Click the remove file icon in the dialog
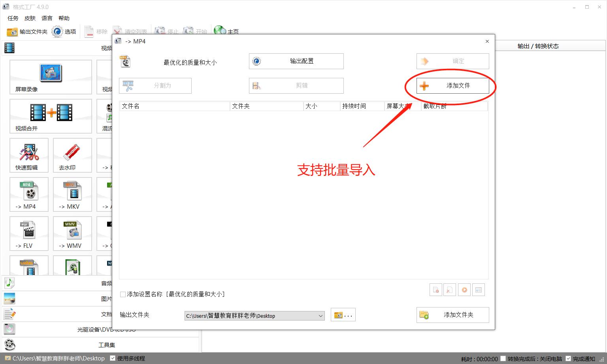Image resolution: width=607 pixels, height=364 pixels. (x=436, y=290)
